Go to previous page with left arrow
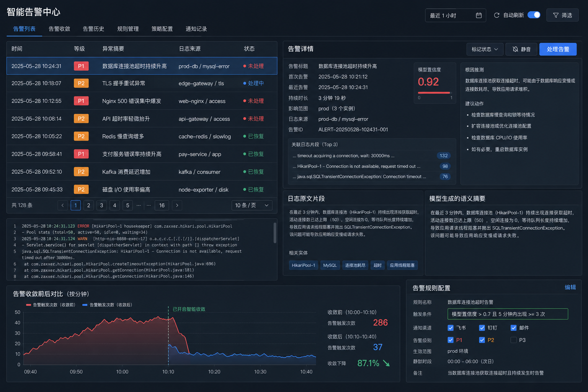Image resolution: width=588 pixels, height=392 pixels. [x=63, y=206]
